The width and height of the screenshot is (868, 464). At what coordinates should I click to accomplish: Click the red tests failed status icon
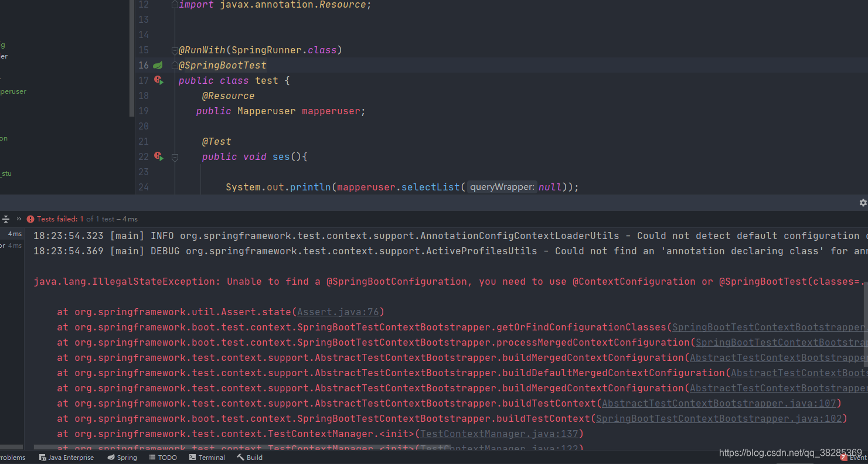[x=30, y=219]
